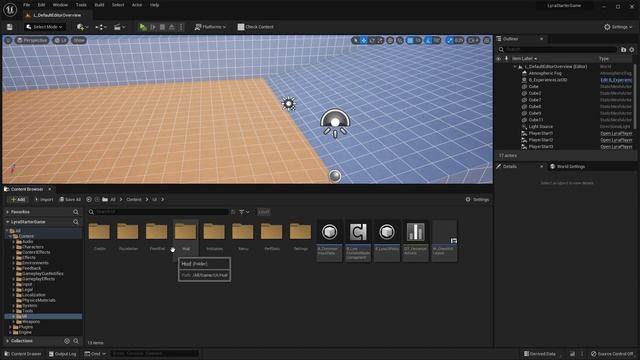This screenshot has height=360, width=640.
Task: Select Light Source in the Outliner
Action: coord(540,127)
